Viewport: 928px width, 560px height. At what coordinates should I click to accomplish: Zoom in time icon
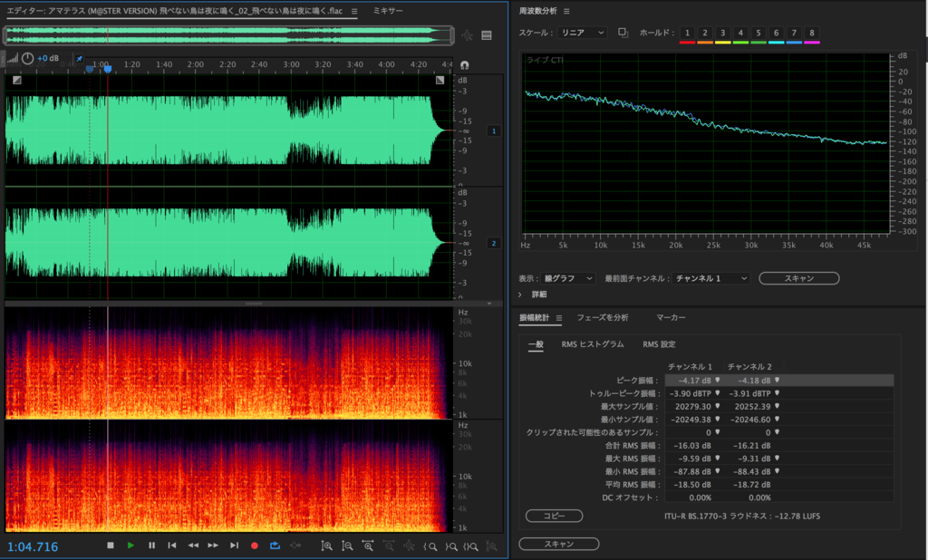(x=368, y=546)
